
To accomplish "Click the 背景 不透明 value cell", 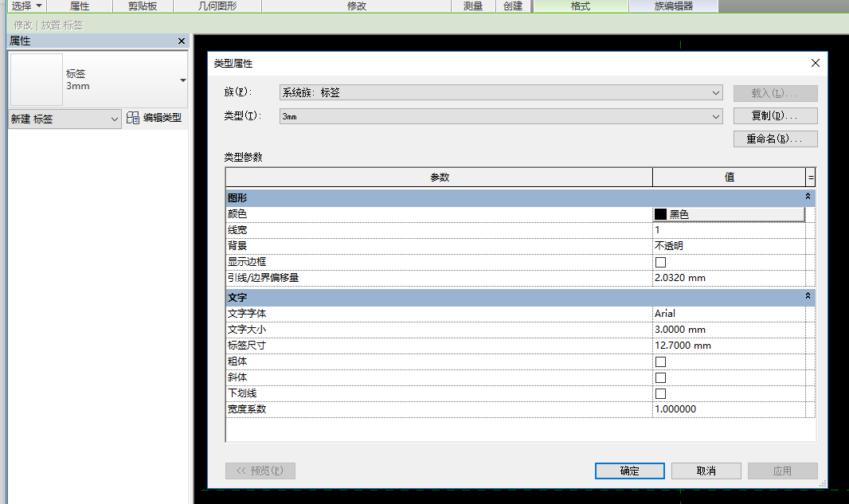I will tap(729, 246).
